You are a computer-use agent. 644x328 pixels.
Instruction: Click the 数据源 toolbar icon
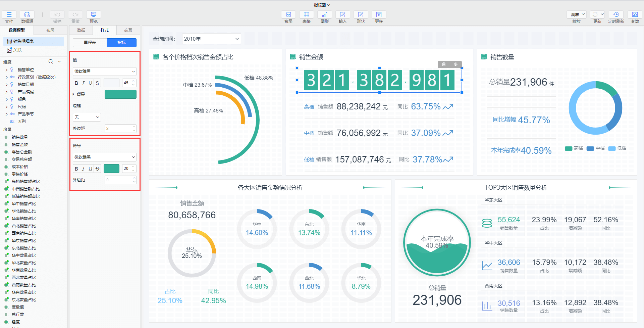(x=27, y=14)
